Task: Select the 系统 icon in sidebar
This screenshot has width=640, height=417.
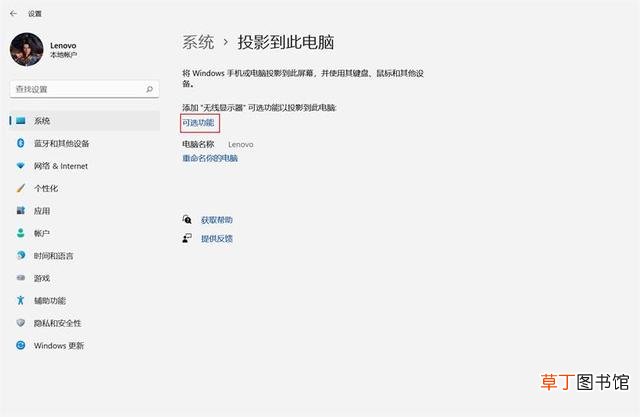Action: coord(21,121)
